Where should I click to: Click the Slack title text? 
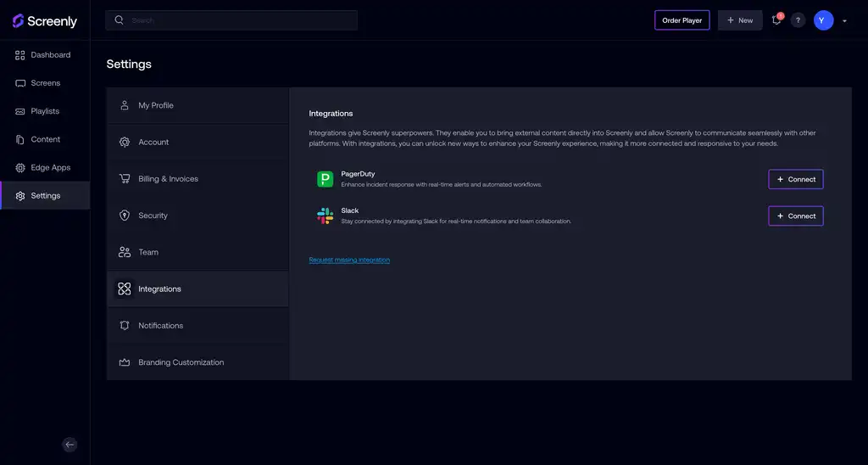click(x=350, y=210)
